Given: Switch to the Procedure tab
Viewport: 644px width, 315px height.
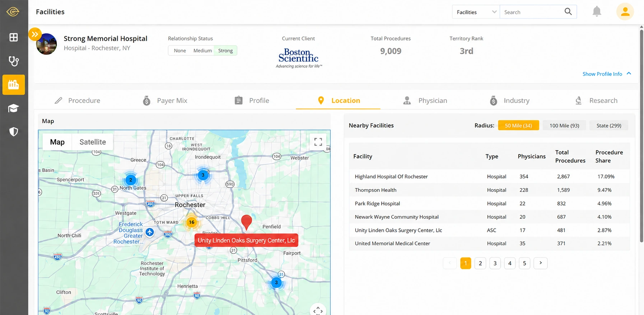Looking at the screenshot, I should 77,101.
